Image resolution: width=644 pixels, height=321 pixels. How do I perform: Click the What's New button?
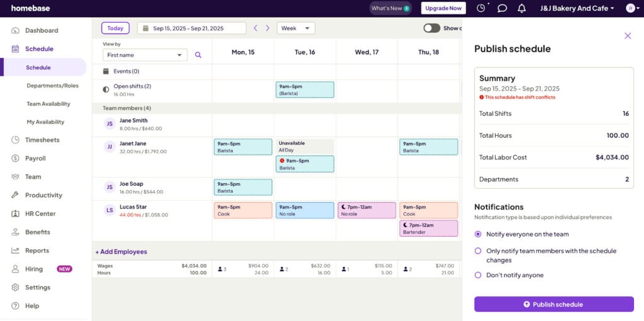pos(391,8)
